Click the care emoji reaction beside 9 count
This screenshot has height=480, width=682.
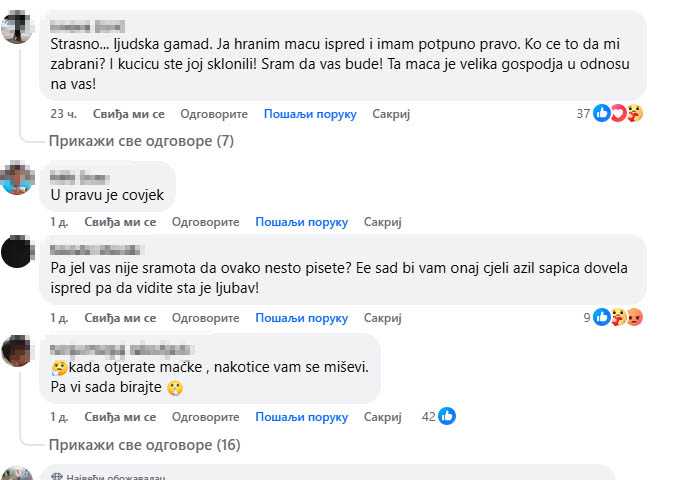(618, 317)
